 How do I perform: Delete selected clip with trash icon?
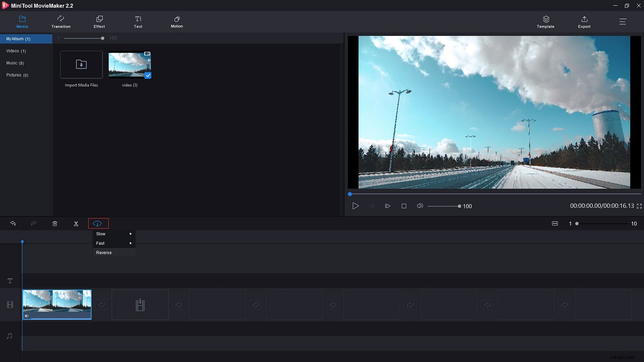55,223
